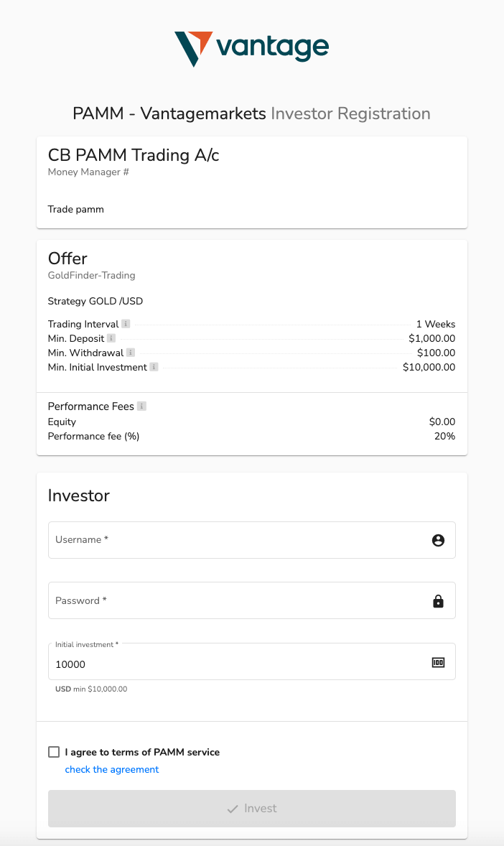504x846 pixels.
Task: Click the GoldFinder-Trading offer title
Action: pos(91,275)
